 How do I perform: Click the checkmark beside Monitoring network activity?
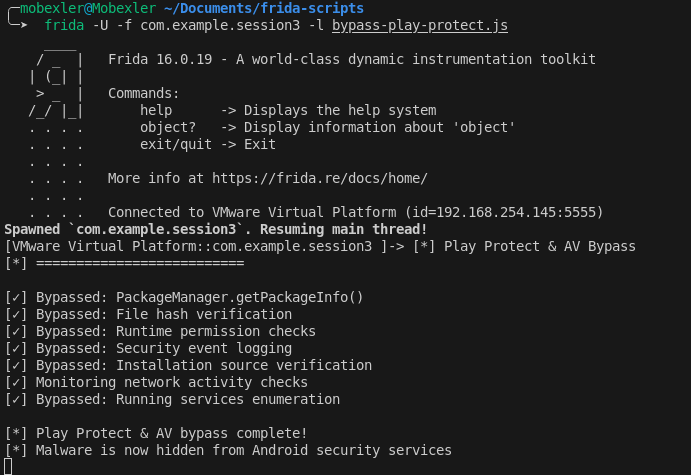pos(16,382)
